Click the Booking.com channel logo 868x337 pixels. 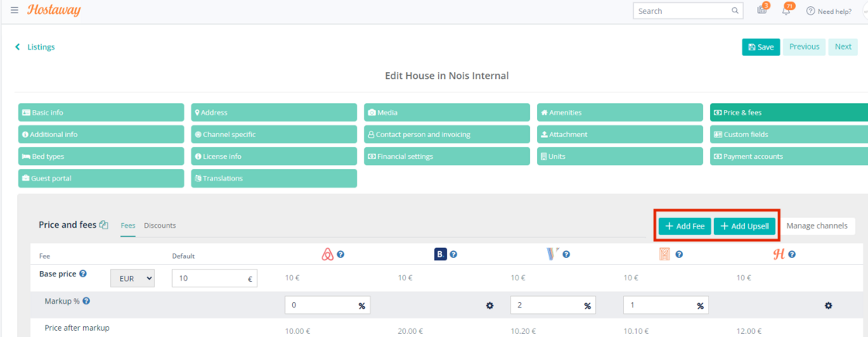click(x=440, y=255)
